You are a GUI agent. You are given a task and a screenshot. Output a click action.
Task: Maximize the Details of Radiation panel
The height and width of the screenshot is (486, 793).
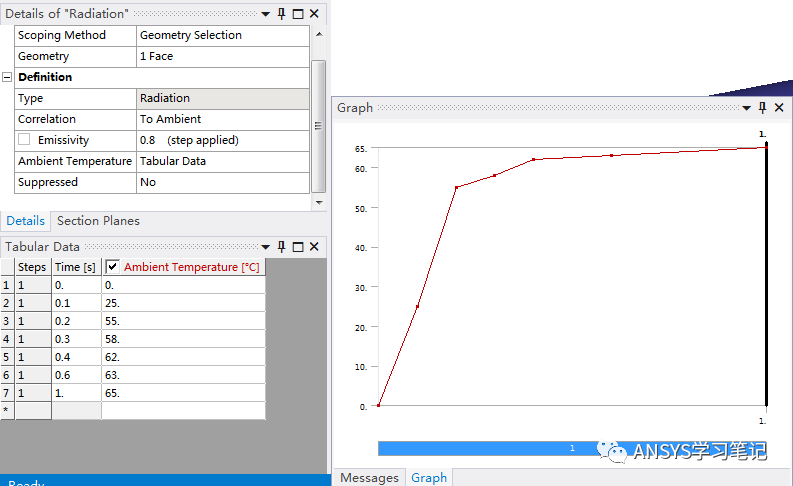pyautogui.click(x=298, y=14)
